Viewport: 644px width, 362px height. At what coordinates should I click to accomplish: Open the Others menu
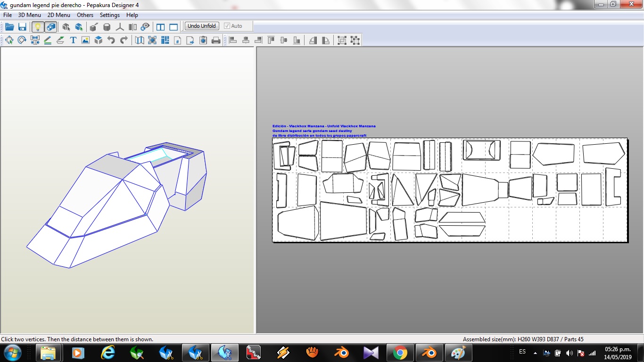(x=85, y=15)
